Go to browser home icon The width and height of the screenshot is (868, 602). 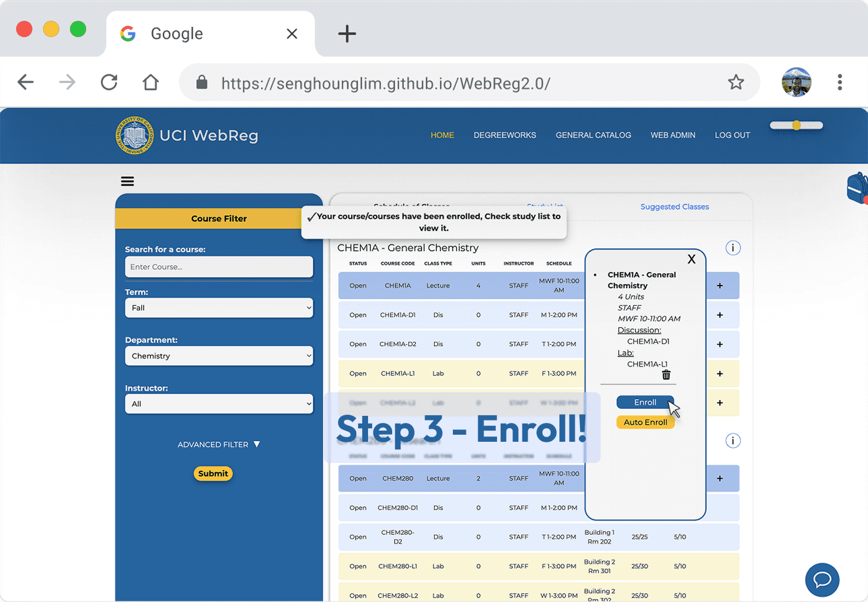point(151,82)
